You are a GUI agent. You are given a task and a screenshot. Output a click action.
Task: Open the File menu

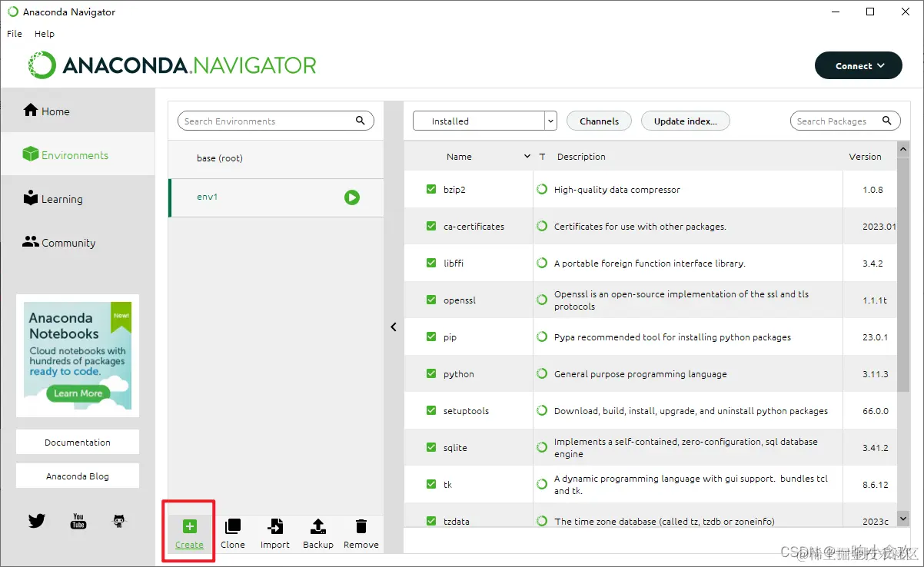point(15,34)
